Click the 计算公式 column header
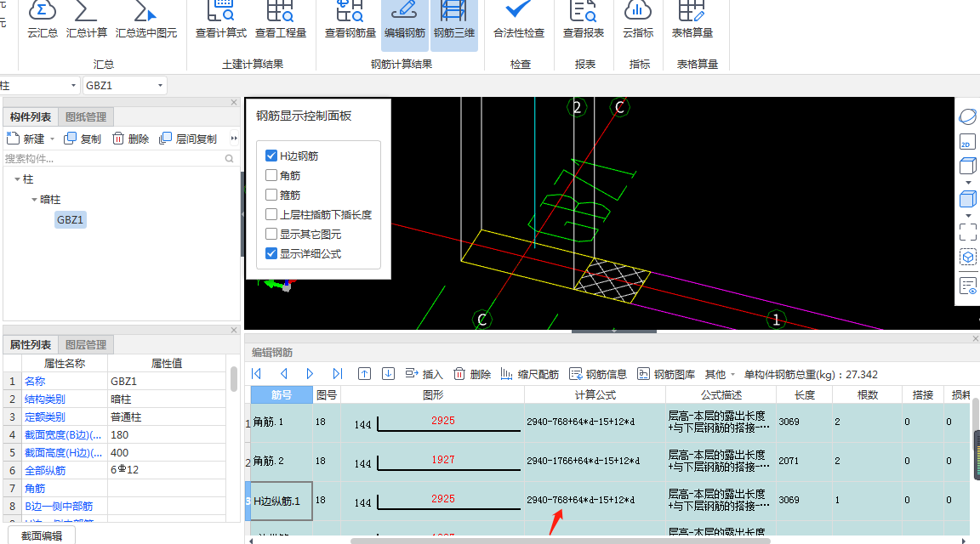This screenshot has width=980, height=544. (x=595, y=394)
